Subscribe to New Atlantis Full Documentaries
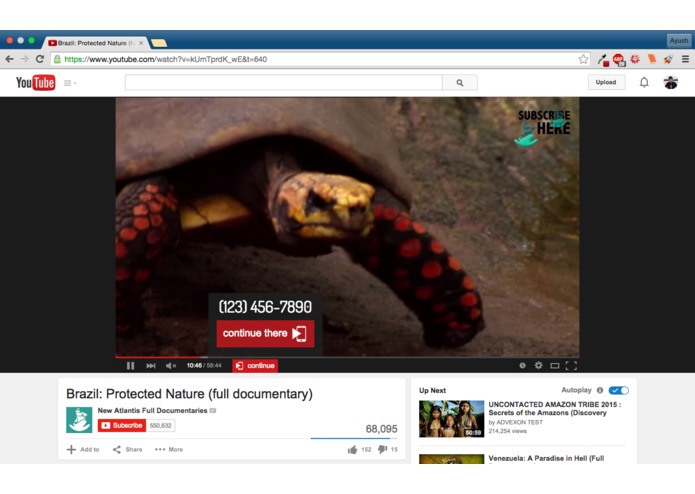Viewport: 695px width, 494px height. point(122,425)
